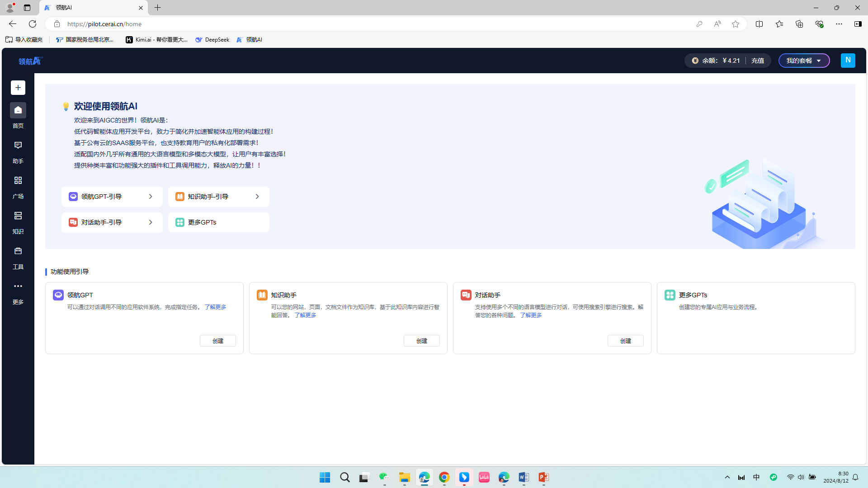Image resolution: width=868 pixels, height=488 pixels.
Task: Open 领航AI bookmark in favorites bar
Action: (x=250, y=40)
